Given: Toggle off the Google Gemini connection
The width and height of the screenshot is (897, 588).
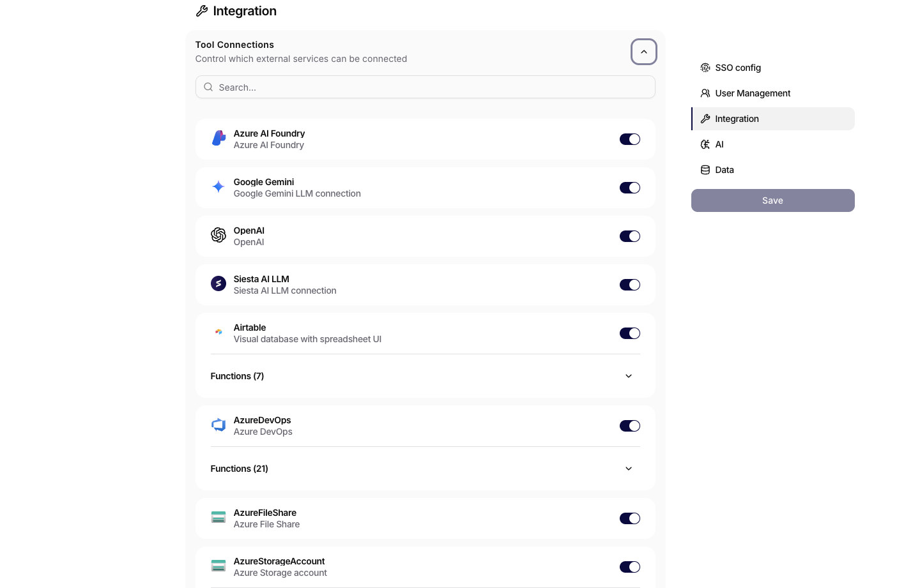Looking at the screenshot, I should coord(630,188).
